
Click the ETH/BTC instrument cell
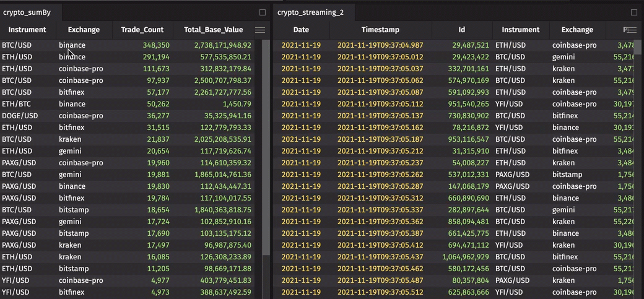point(17,104)
